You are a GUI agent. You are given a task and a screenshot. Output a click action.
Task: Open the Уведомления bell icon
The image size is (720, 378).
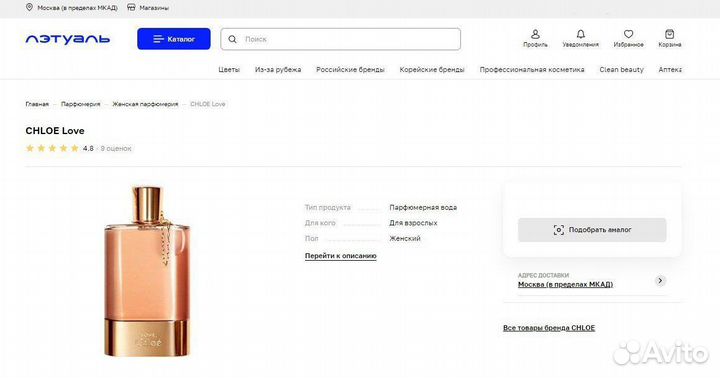[x=580, y=34]
